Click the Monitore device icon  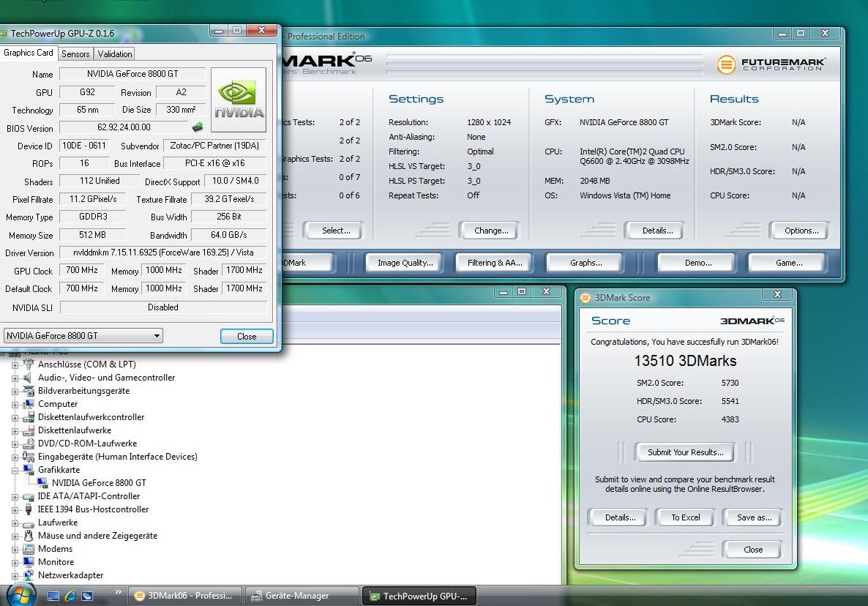(x=29, y=562)
